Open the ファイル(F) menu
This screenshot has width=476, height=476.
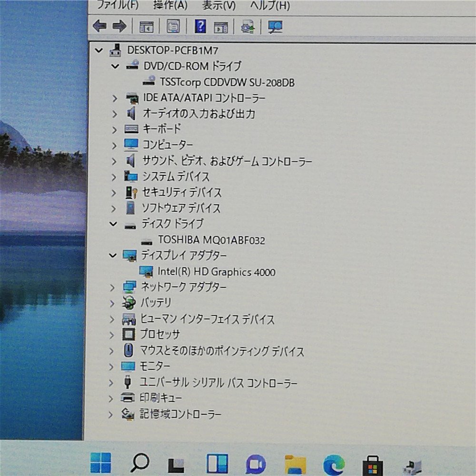click(118, 5)
